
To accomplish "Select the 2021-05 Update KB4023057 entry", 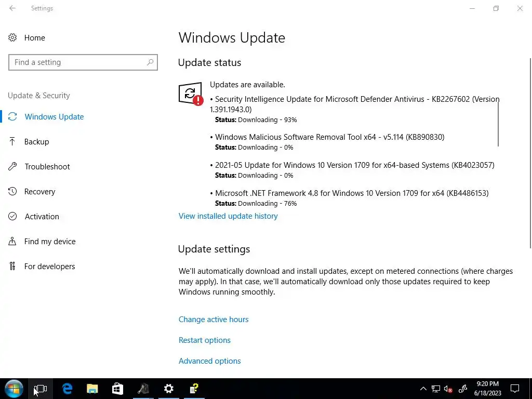I will 354,165.
